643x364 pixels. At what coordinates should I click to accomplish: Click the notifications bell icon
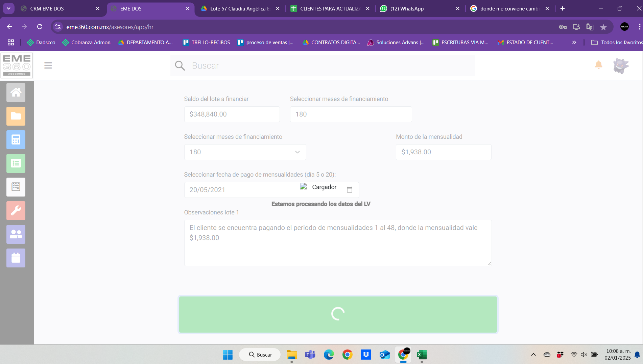pos(598,65)
